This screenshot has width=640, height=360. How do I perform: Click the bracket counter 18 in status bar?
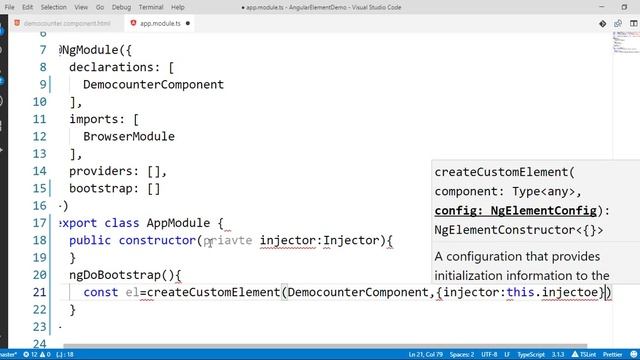click(x=65, y=354)
